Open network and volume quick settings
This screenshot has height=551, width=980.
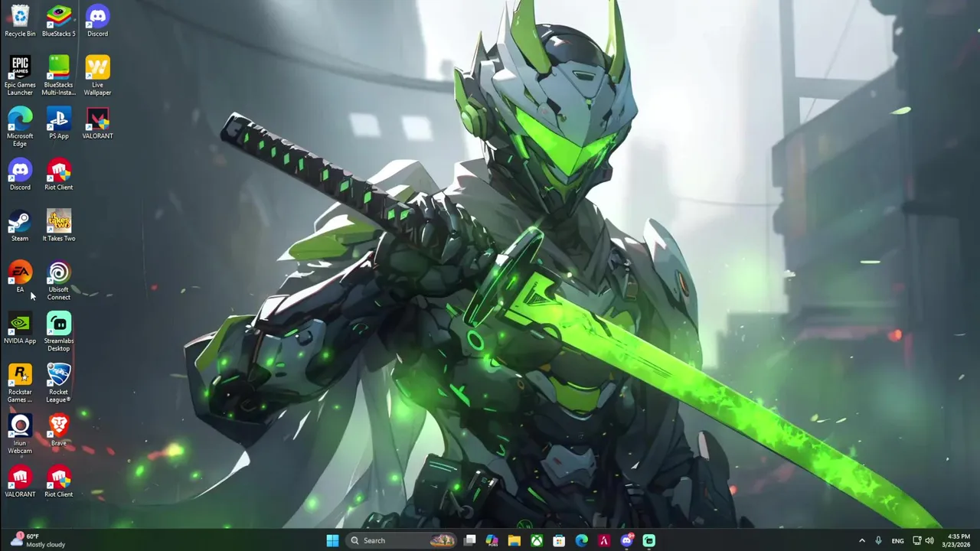pyautogui.click(x=923, y=540)
